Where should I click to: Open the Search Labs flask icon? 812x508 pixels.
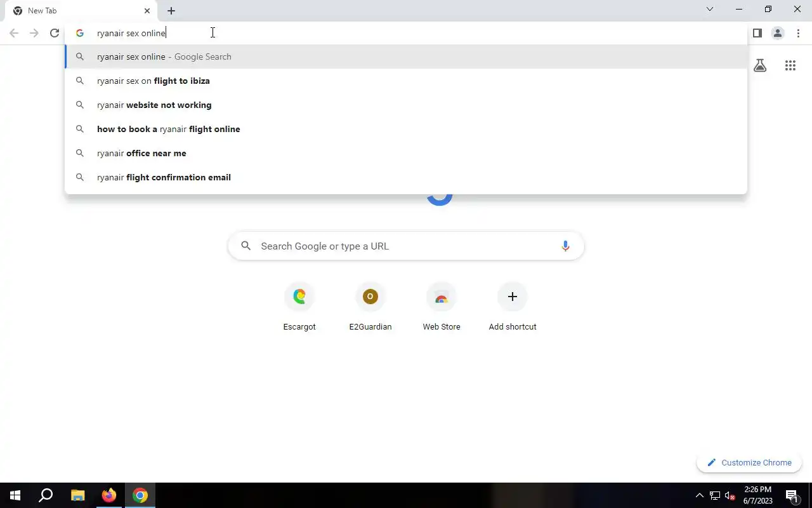click(x=760, y=65)
